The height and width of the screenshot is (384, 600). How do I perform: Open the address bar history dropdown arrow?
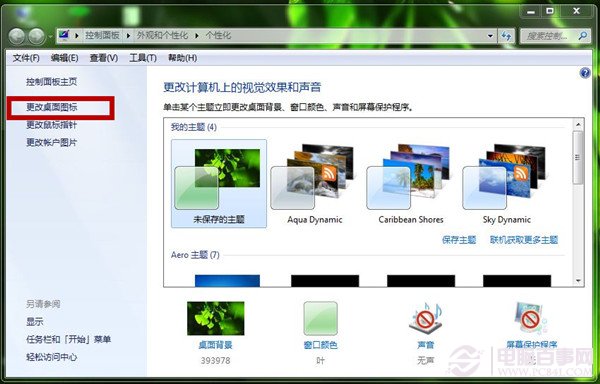(x=490, y=36)
